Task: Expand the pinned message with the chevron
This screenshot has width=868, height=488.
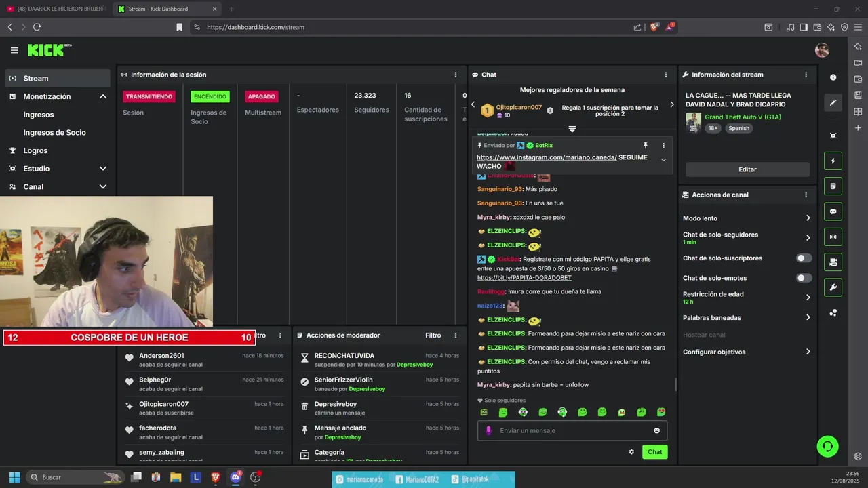Action: click(x=663, y=160)
